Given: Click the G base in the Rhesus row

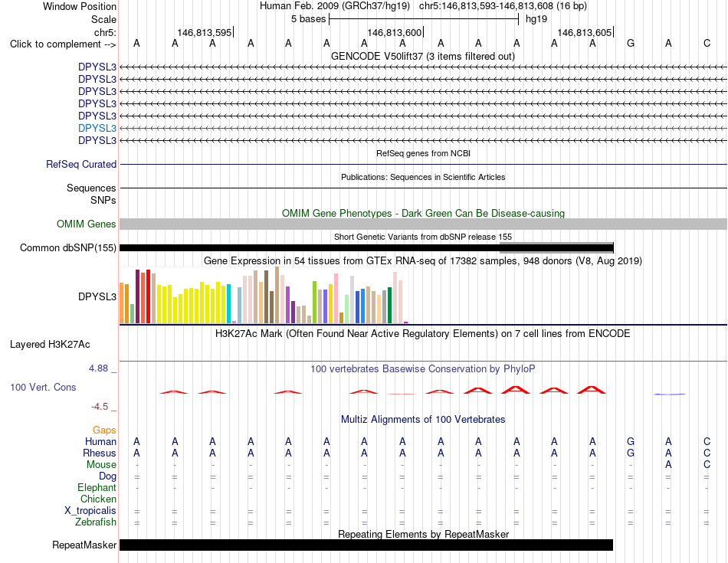Looking at the screenshot, I should click(631, 453).
